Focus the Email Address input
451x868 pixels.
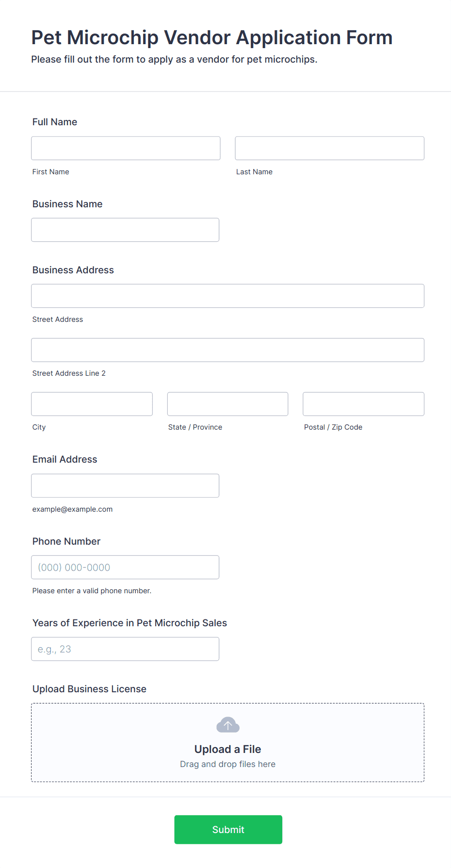click(125, 485)
